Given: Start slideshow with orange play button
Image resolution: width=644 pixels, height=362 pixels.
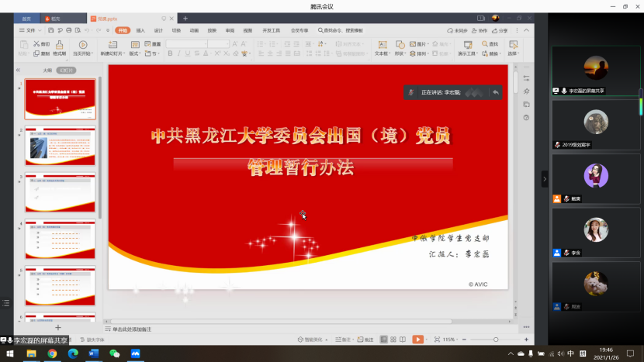Looking at the screenshot, I should point(417,340).
